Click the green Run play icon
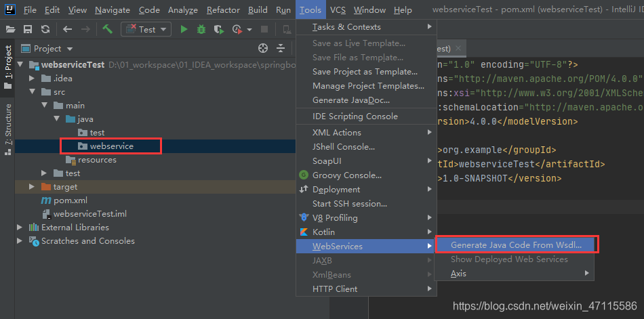644x319 pixels. point(184,29)
